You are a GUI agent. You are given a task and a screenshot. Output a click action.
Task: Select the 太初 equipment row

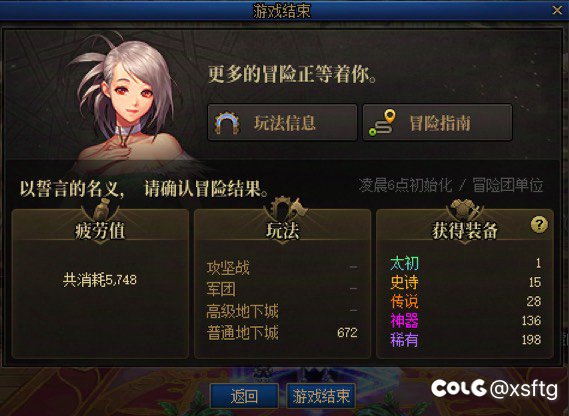[466, 263]
